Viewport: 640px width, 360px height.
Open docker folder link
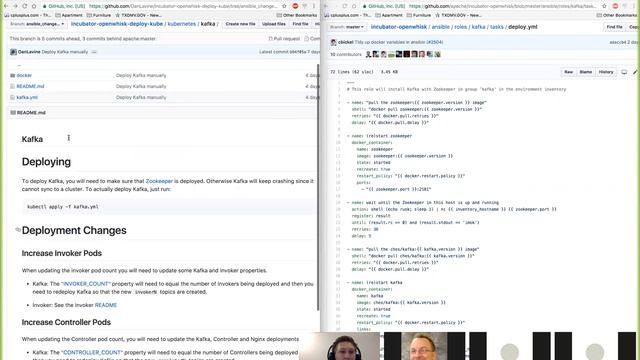click(24, 76)
